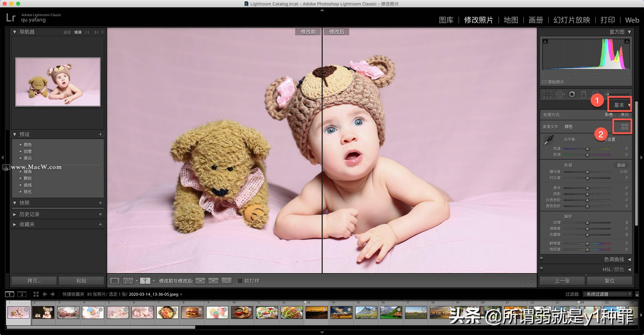Toggle Before/After split view (Y) button
Screen dimensions: 644x335
pos(145,281)
